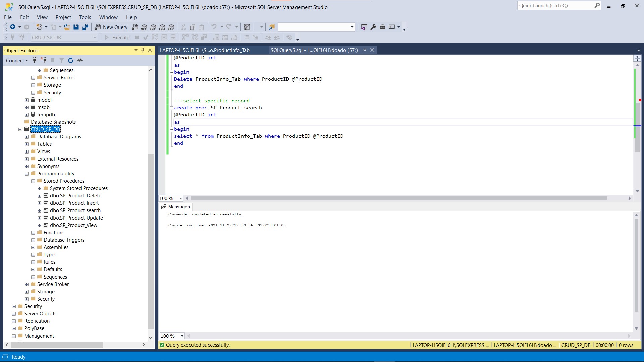
Task: Switch to the ProductInfo_Tab tab
Action: tap(205, 50)
